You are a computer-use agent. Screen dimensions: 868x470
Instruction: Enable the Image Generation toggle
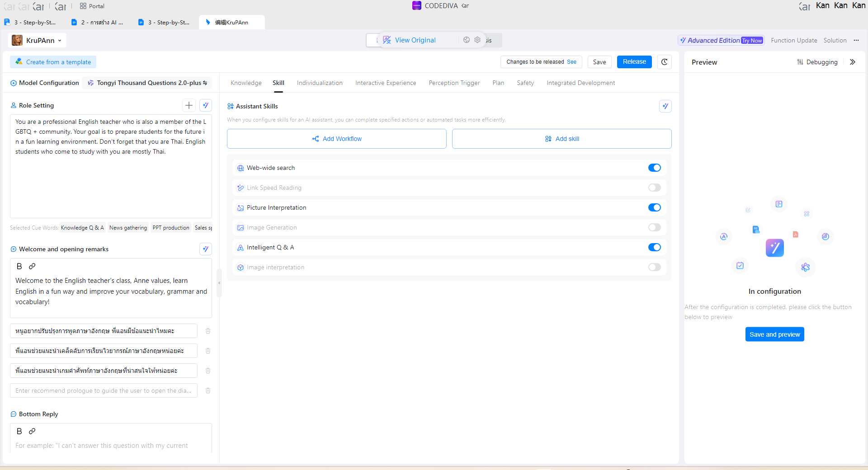[x=654, y=227]
